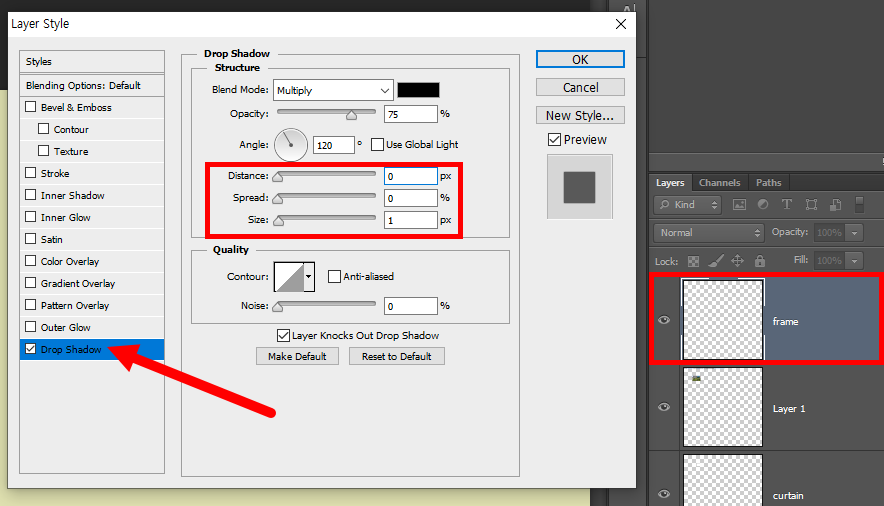This screenshot has width=884, height=506.
Task: Lock position move icon
Action: 737,260
